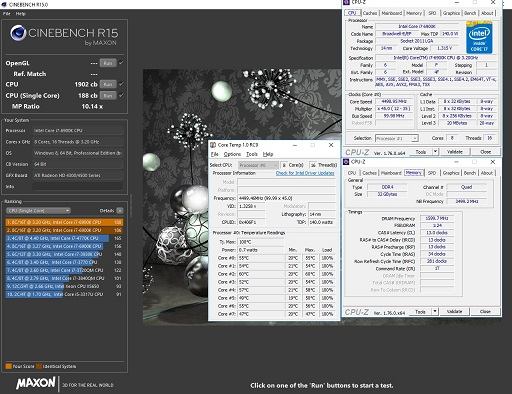The image size is (512, 394).
Task: Switch to CPU tab in lower CPU-Z
Action: pos(352,173)
